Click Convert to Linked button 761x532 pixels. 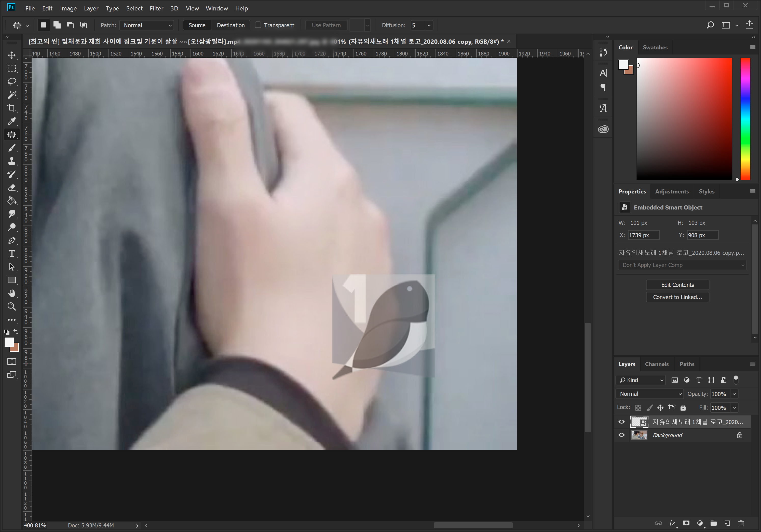pos(677,297)
